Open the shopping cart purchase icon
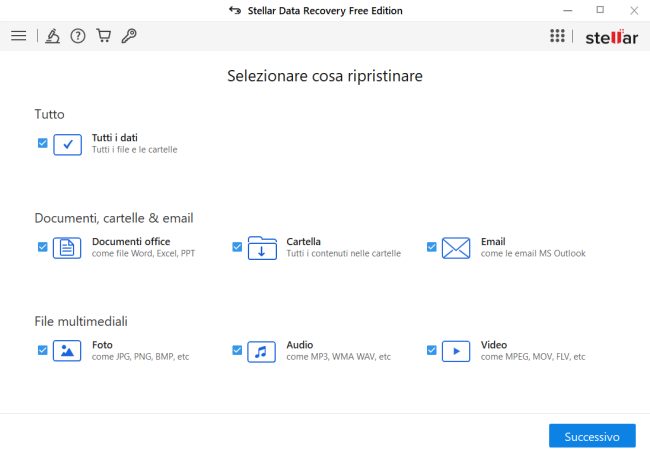This screenshot has height=457, width=650. coord(103,36)
